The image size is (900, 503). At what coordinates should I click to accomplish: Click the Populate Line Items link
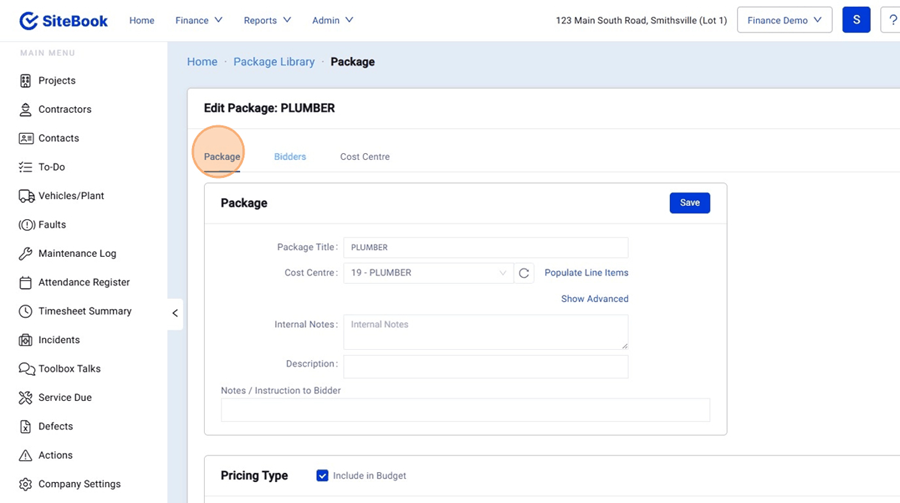coord(586,273)
